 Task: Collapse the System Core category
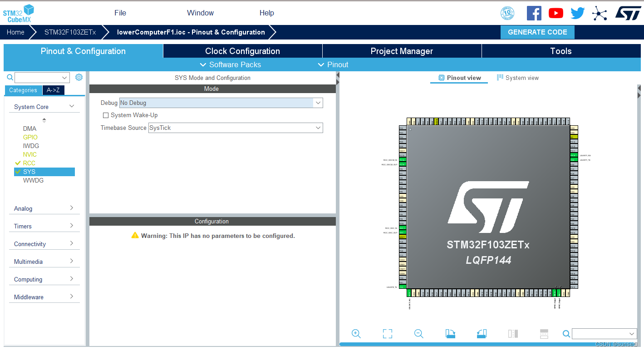pyautogui.click(x=44, y=107)
